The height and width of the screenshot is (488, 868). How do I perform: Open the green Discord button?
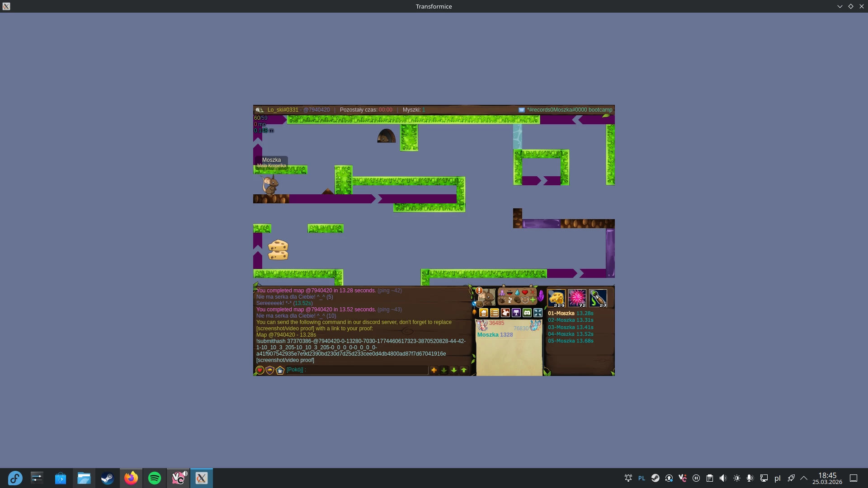[527, 313]
